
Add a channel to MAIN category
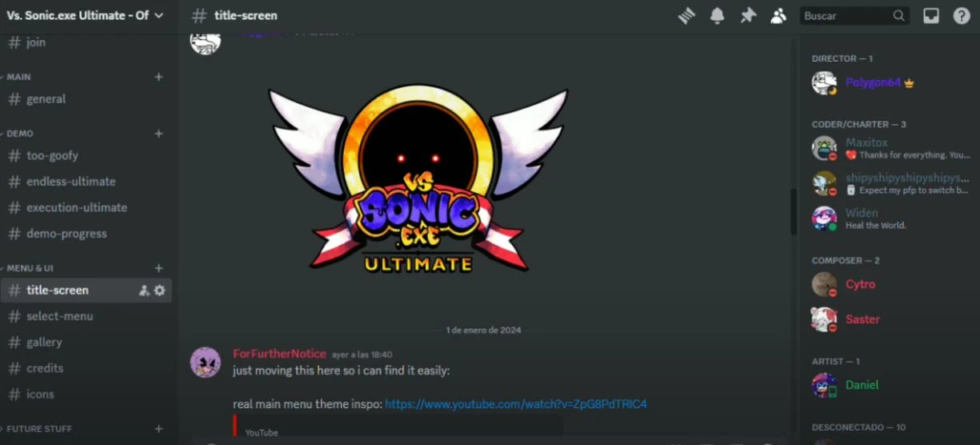coord(158,77)
